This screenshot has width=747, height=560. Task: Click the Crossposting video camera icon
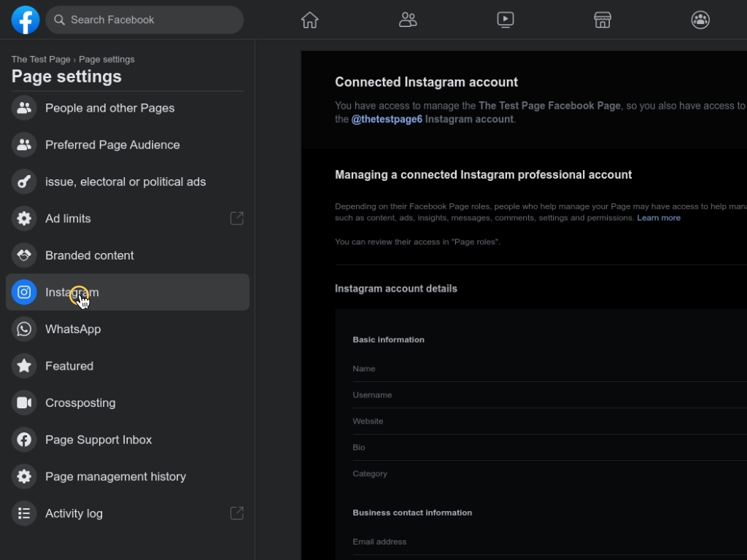(x=24, y=402)
